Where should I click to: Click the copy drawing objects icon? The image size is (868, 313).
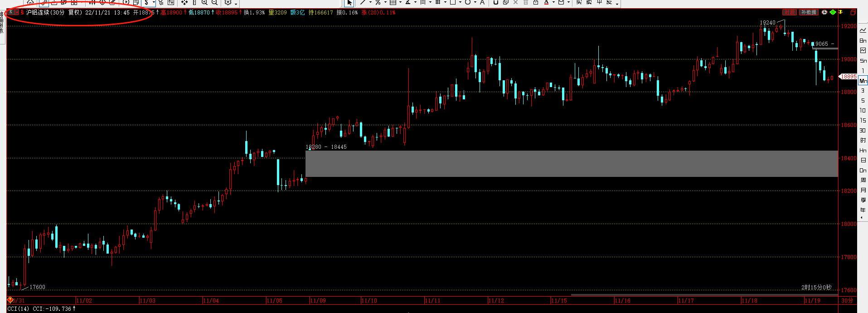(x=506, y=2)
